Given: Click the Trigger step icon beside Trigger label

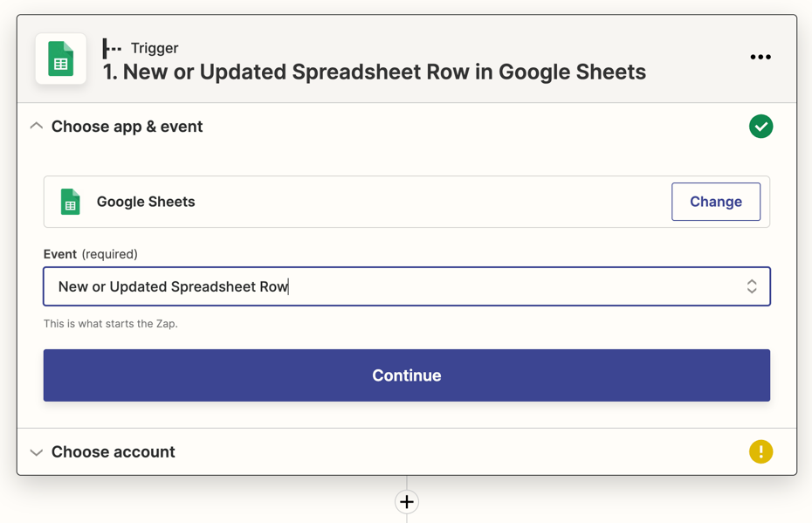Looking at the screenshot, I should click(112, 48).
